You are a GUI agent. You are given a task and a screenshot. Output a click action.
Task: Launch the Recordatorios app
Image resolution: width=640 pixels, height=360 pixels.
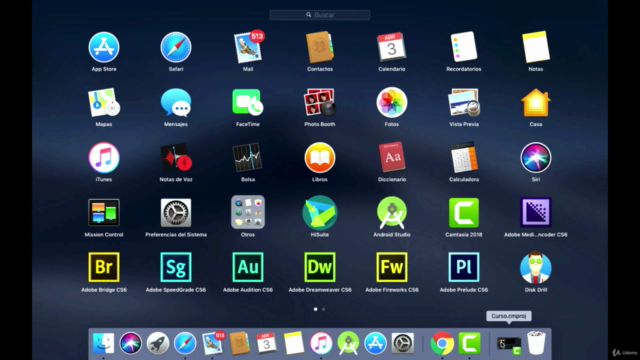click(x=464, y=47)
